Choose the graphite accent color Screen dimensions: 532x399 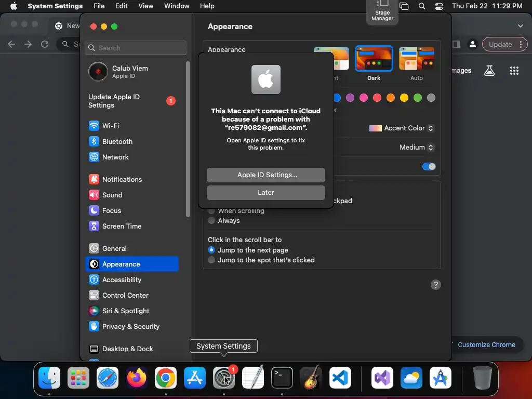[x=431, y=98]
